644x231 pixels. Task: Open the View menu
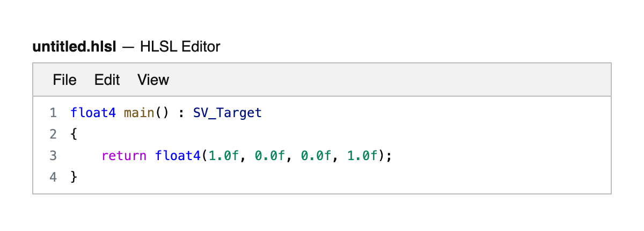(153, 80)
